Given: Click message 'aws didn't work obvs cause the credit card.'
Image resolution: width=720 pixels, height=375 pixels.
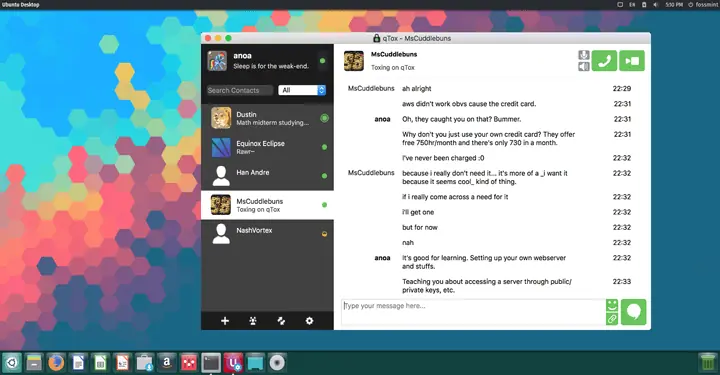Looking at the screenshot, I should (469, 104).
